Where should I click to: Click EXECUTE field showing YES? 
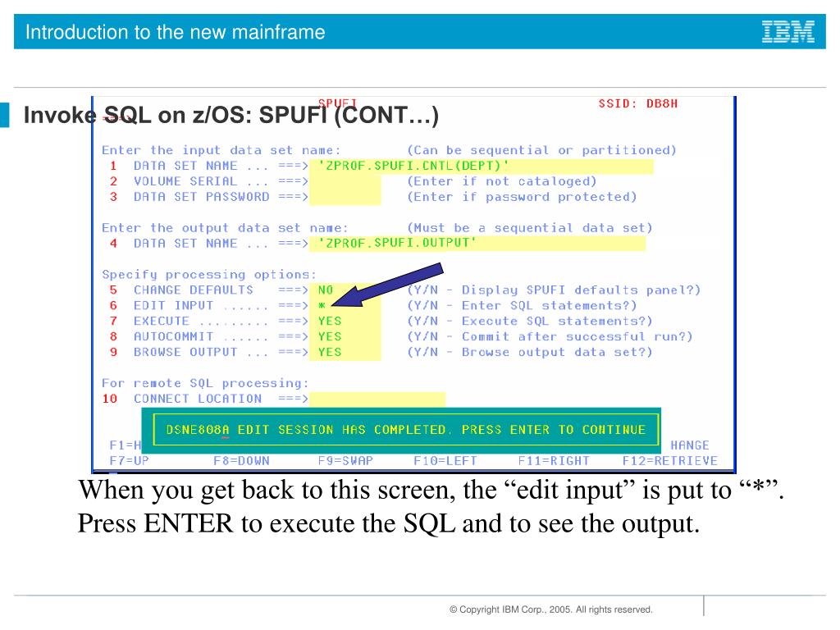[x=345, y=321]
